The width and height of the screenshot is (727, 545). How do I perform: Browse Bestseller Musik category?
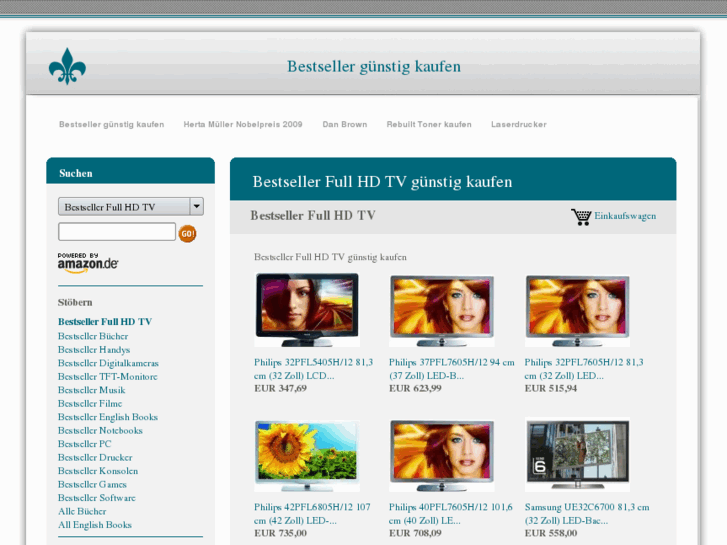click(91, 390)
